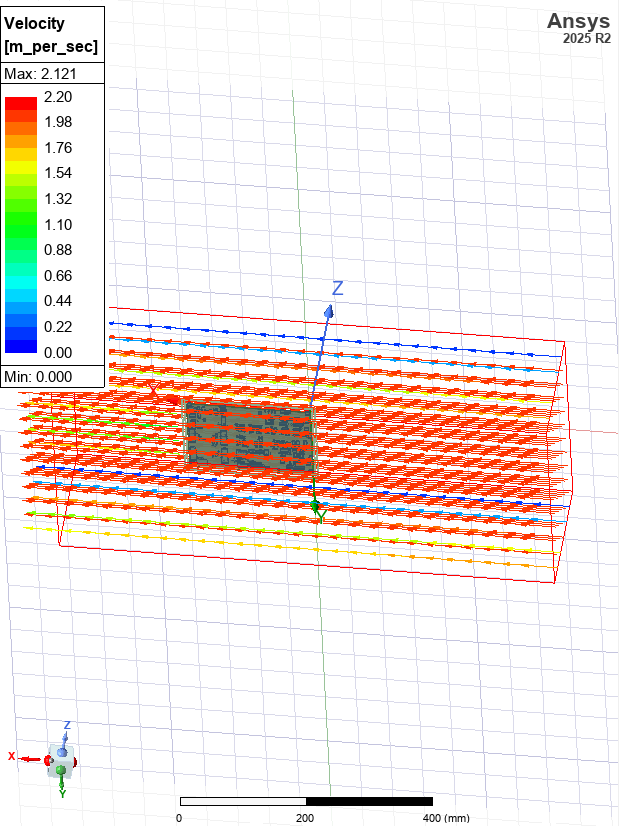Click the 200 scale bar label
Image resolution: width=619 pixels, height=826 pixels.
(304, 818)
